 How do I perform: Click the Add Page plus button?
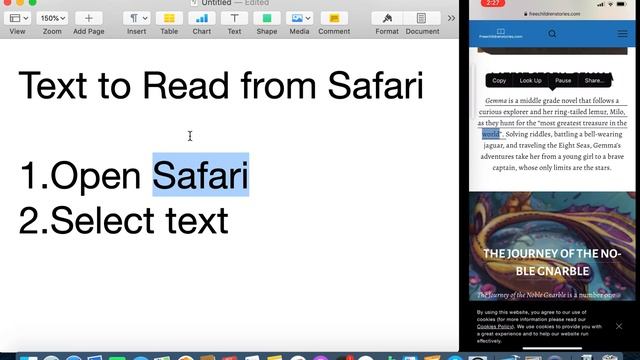click(89, 18)
